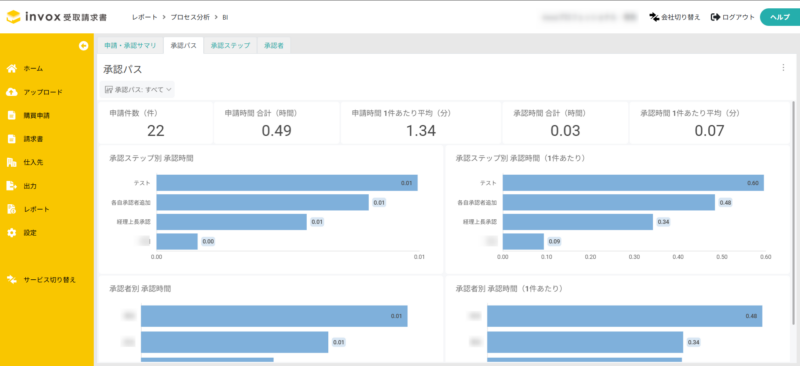The width and height of the screenshot is (800, 366).
Task: Click the レポート breadcrumb
Action: 144,17
